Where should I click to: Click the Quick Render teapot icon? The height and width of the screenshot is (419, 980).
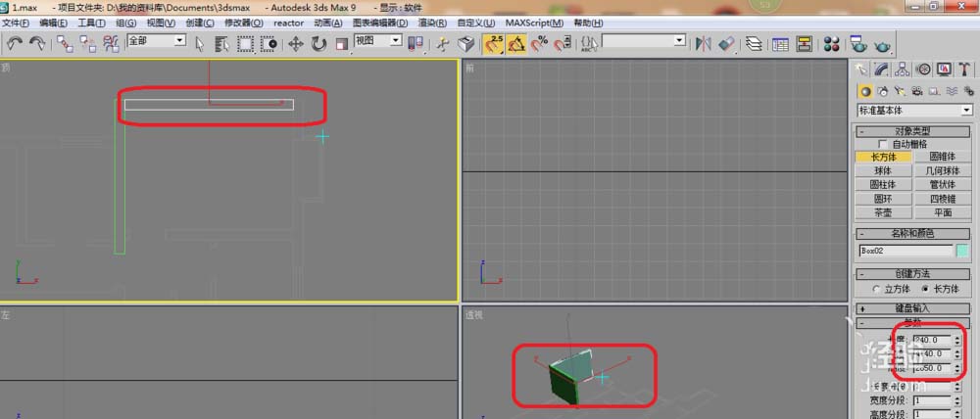coord(884,43)
